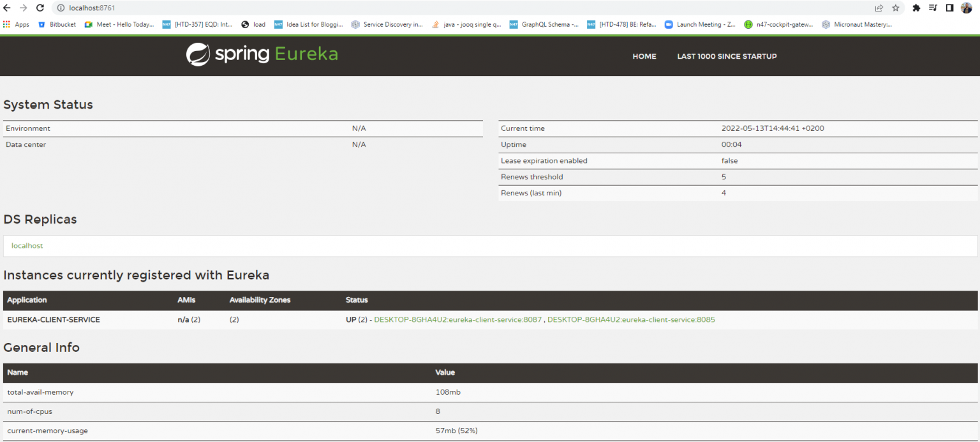The height and width of the screenshot is (442, 980).
Task: Open the reading list sidebar icon
Action: [933, 8]
